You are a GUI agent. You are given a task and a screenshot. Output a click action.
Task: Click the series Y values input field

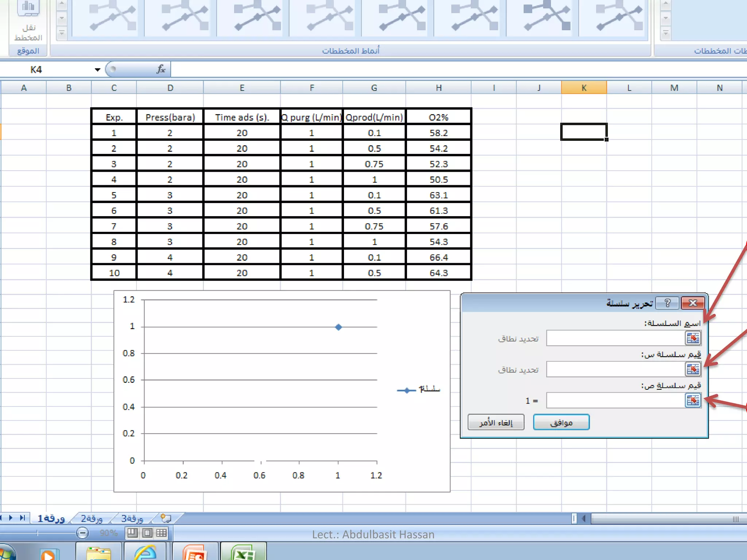615,401
